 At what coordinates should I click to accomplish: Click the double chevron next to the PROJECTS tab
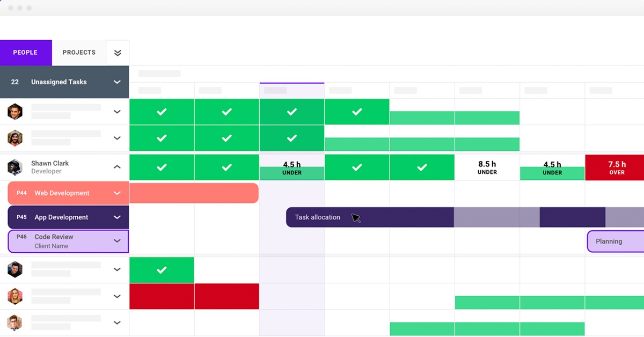[117, 52]
